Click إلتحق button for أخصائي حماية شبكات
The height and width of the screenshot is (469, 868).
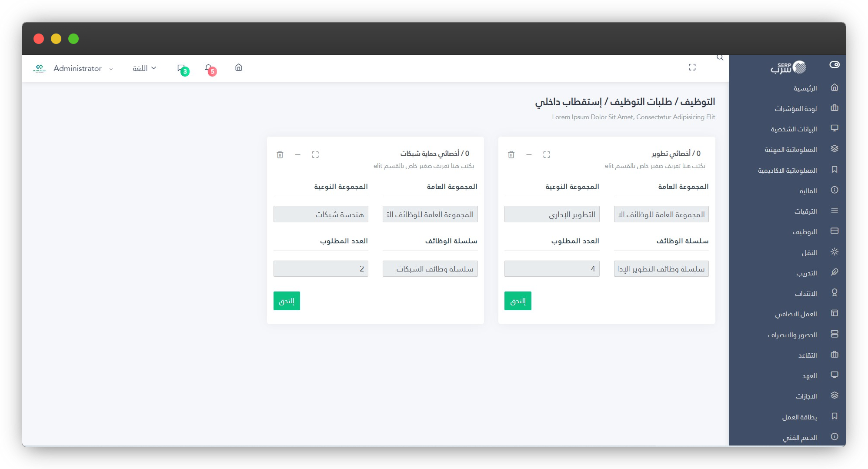tap(287, 301)
